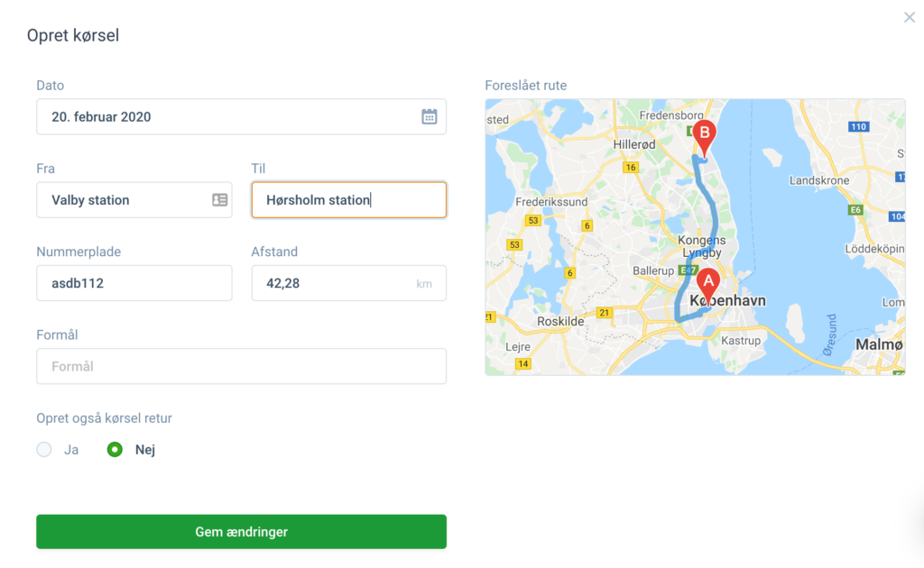
Task: Click the Afstand field showing 42,28
Action: 349,283
